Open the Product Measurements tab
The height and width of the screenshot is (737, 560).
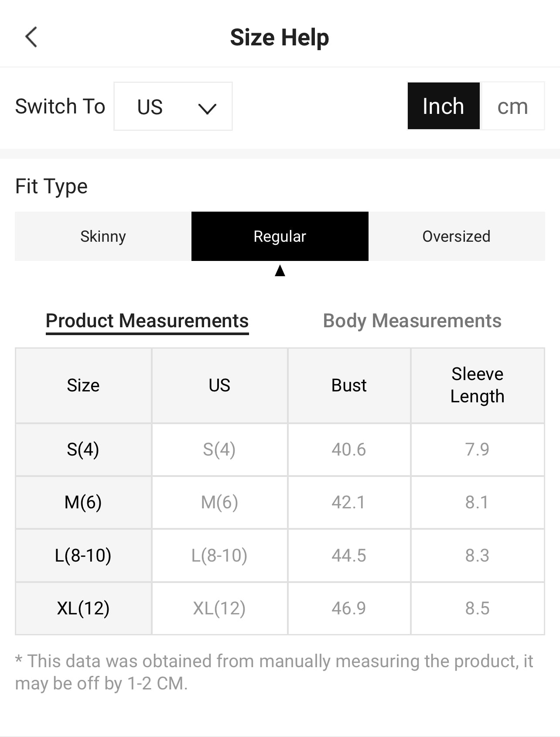pos(147,321)
